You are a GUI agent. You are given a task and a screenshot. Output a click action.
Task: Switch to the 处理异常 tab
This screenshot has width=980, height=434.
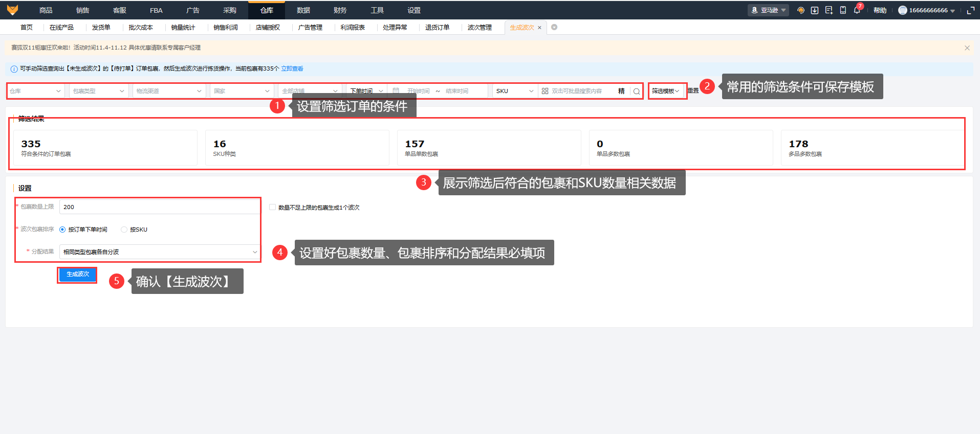pyautogui.click(x=395, y=28)
